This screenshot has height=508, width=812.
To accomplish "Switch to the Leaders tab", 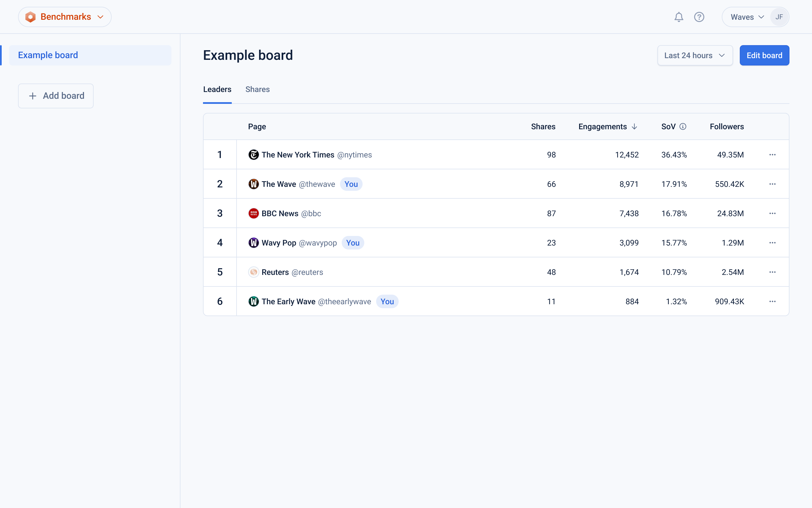I will (x=217, y=89).
